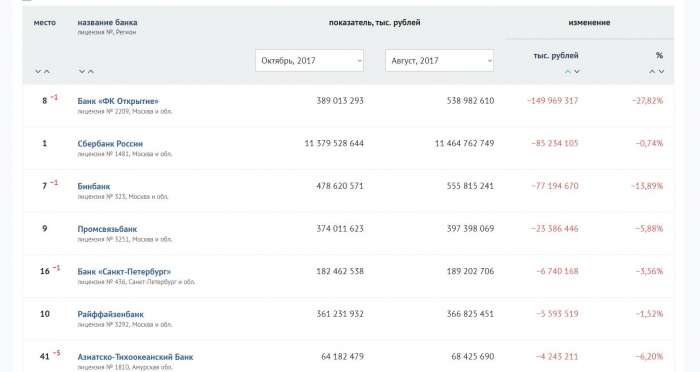
Task: Sort тыс. рублей change ascending green arrow
Action: click(567, 71)
